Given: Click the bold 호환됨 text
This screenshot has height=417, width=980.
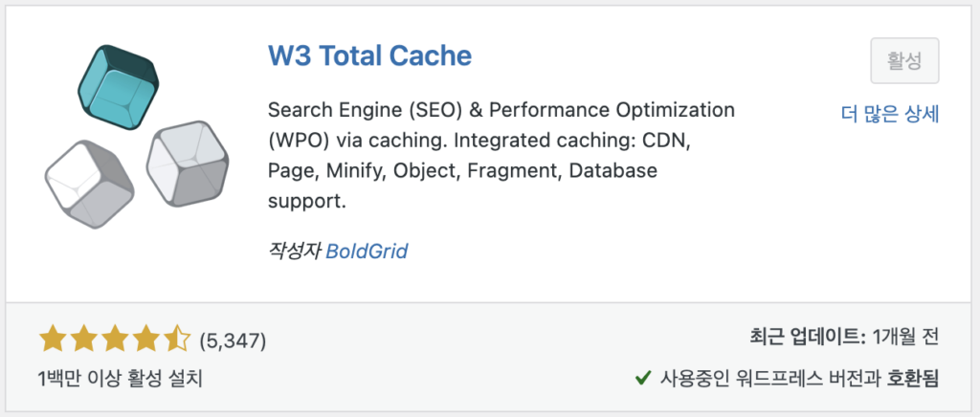Looking at the screenshot, I should click(x=913, y=378).
